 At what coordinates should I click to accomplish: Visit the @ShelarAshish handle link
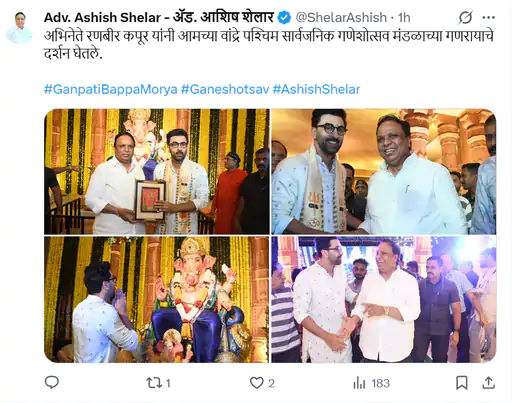341,17
